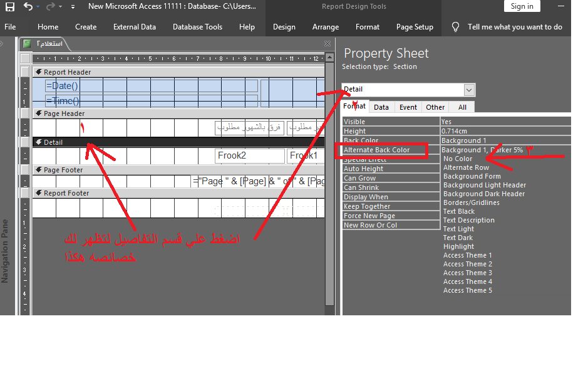The height and width of the screenshot is (383, 588).
Task: Choose Background Form from the color list
Action: (x=472, y=176)
